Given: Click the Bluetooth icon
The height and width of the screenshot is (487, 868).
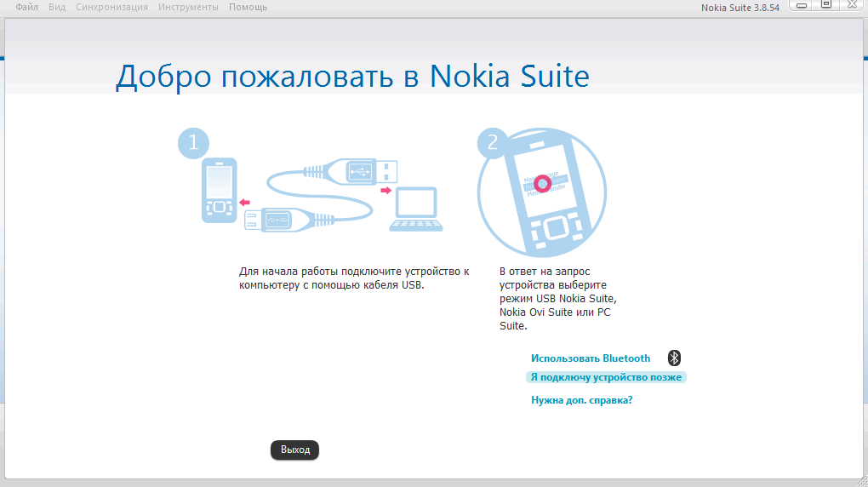Looking at the screenshot, I should point(674,358).
